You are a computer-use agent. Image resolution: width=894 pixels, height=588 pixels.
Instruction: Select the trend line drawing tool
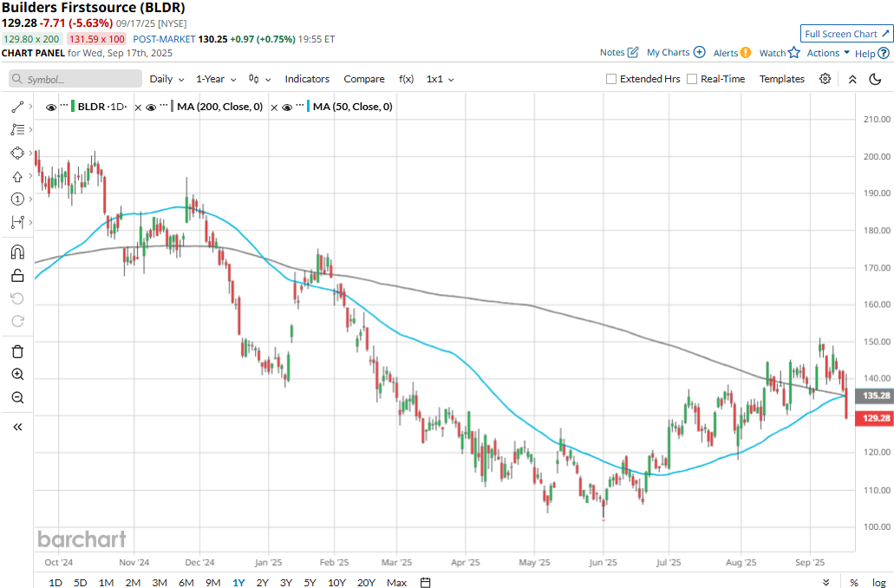[x=17, y=107]
